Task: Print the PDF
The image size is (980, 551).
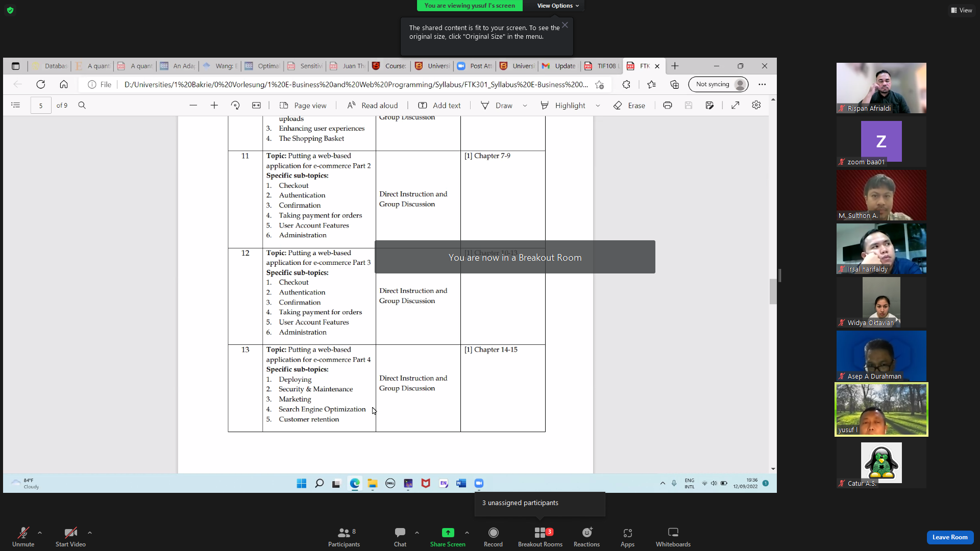Action: click(x=668, y=105)
